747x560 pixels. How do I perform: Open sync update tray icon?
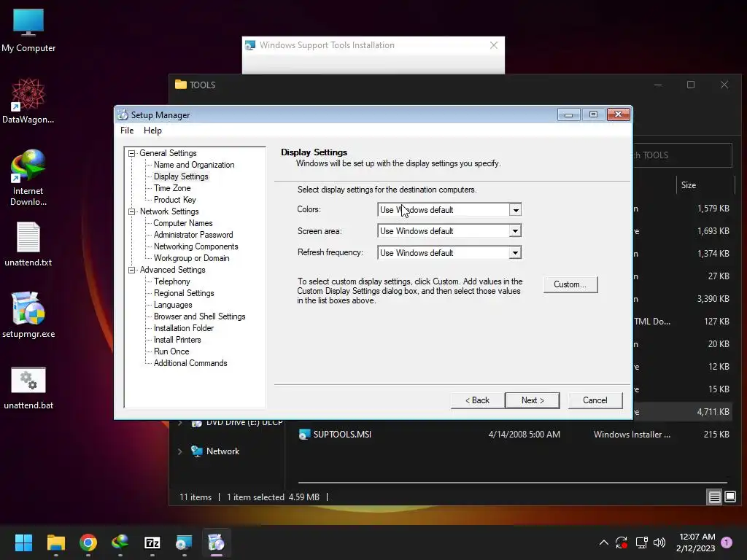click(x=622, y=542)
